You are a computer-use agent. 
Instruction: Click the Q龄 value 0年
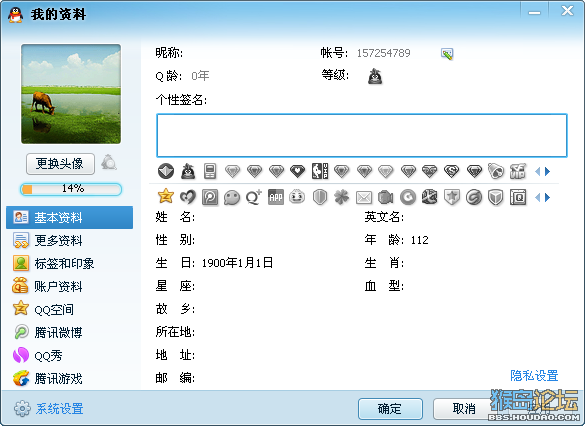200,76
